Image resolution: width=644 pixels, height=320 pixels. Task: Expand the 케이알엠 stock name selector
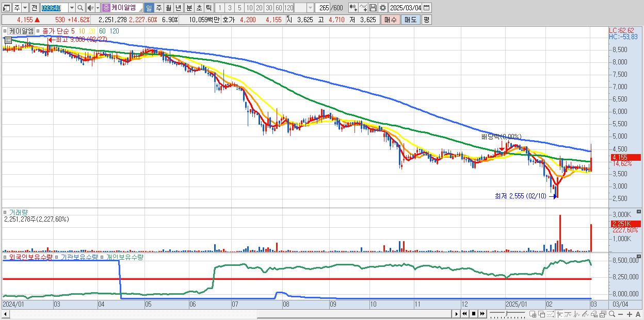click(122, 8)
